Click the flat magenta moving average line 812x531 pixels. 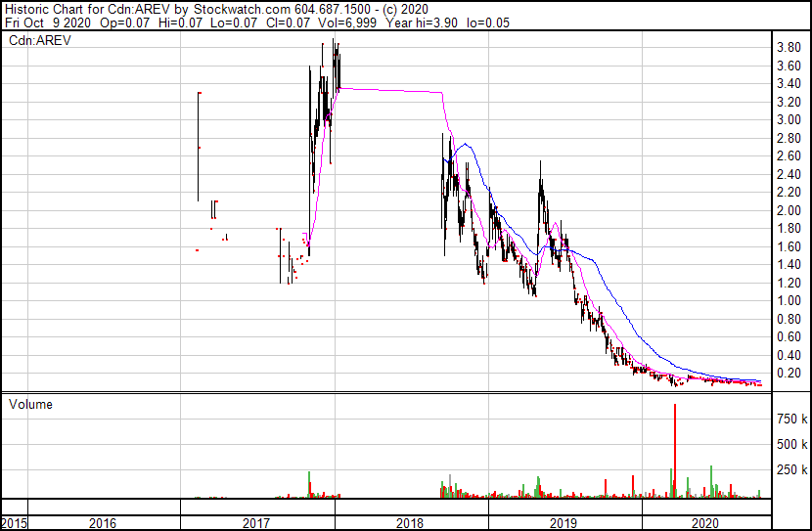pyautogui.click(x=391, y=90)
